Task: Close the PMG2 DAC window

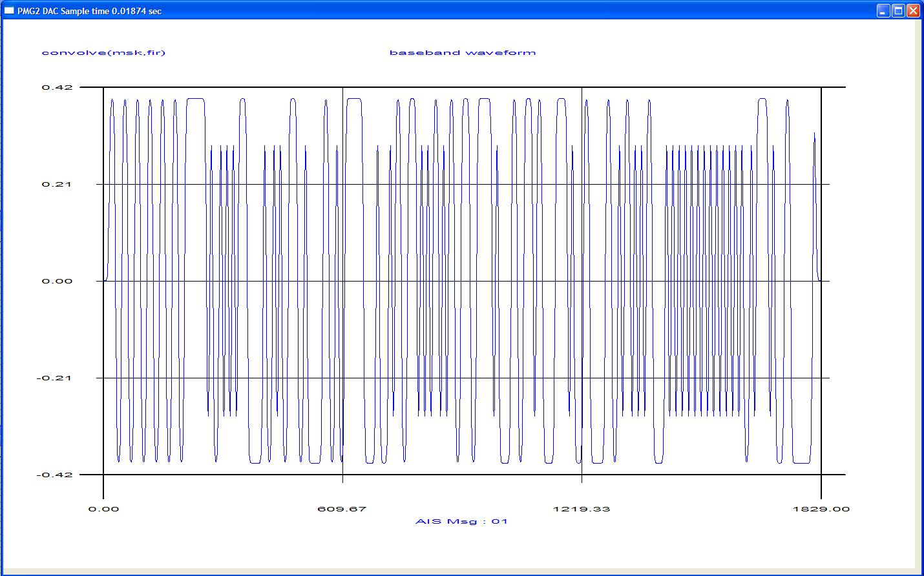Action: [913, 11]
